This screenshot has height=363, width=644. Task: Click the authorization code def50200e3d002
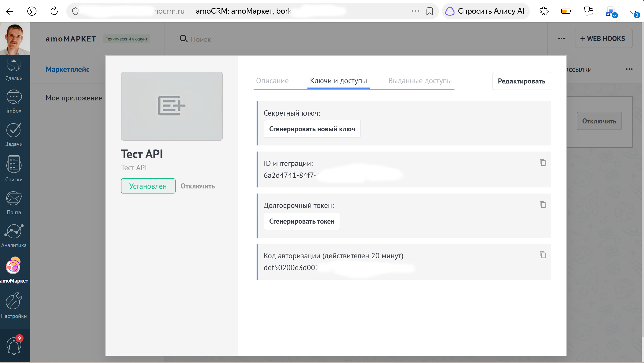(291, 268)
